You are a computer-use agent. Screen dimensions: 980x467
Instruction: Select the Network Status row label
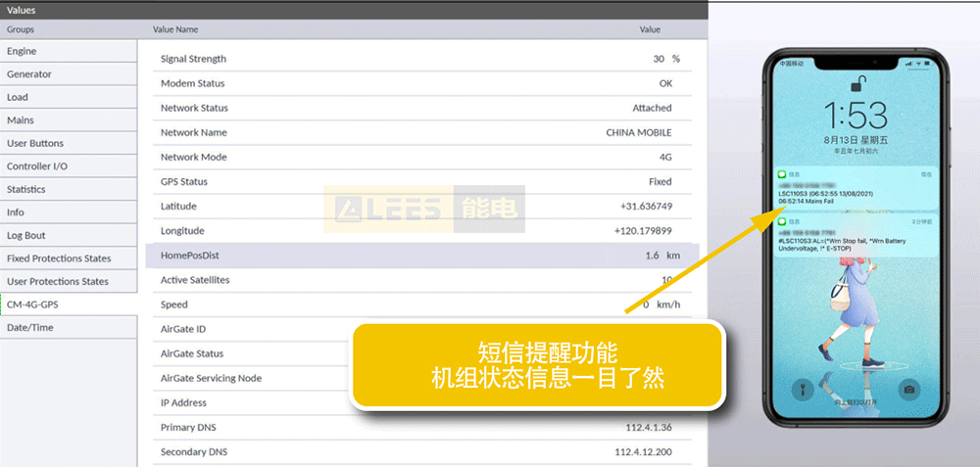194,108
